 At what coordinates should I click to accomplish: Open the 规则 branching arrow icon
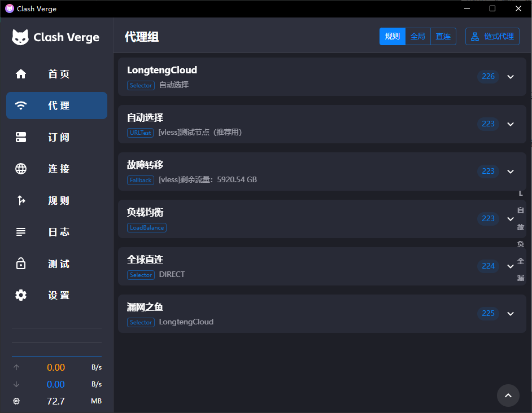21,200
